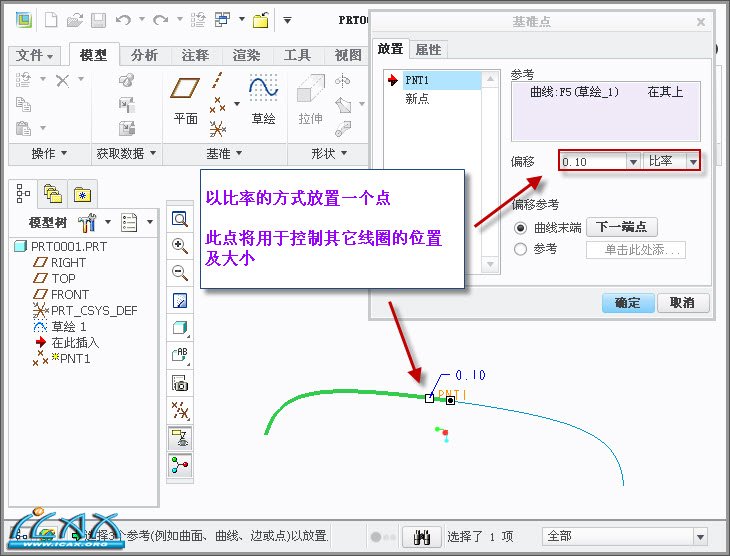This screenshot has height=556, width=730.
Task: Click the 偏移 value input field
Action: click(x=593, y=162)
